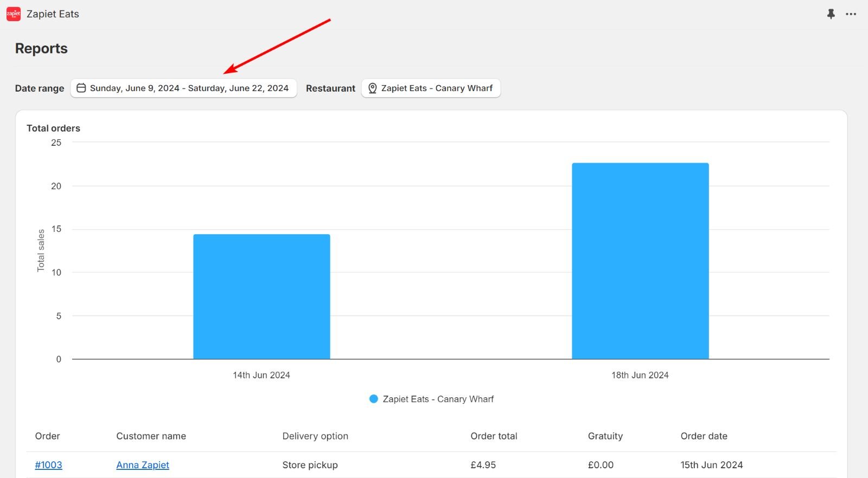Viewport: 868px width, 478px height.
Task: Expand the Zapiet Eats - Canary Wharf restaurant selector
Action: [436, 88]
